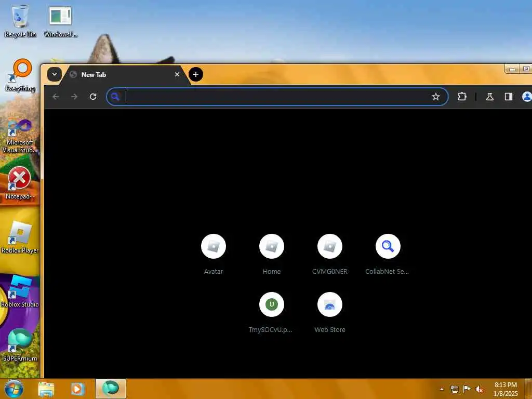The width and height of the screenshot is (532, 399).
Task: Expand the tab search dropdown
Action: 54,74
